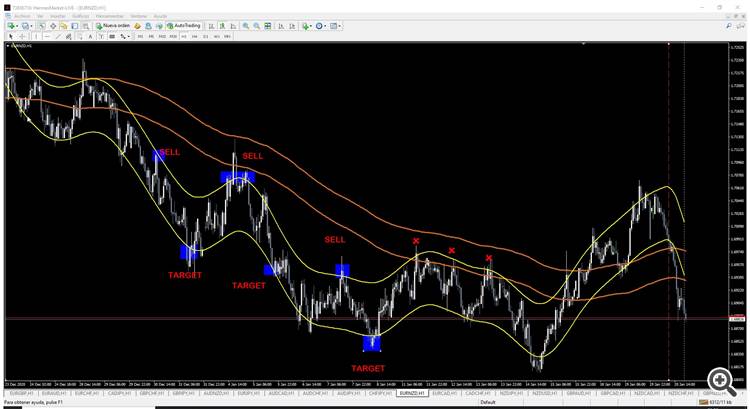Screen dimensions: 750x409
Task: Pick the horizontal line drawing tool
Action: pos(47,36)
